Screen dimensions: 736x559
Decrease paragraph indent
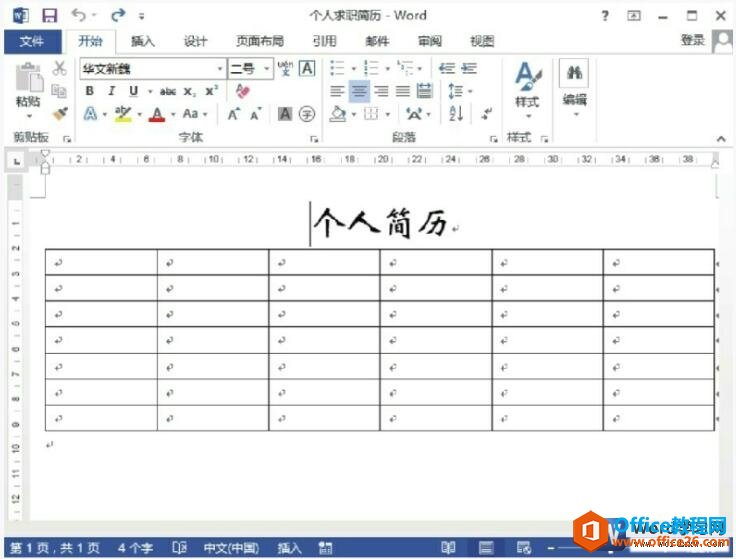[x=447, y=69]
